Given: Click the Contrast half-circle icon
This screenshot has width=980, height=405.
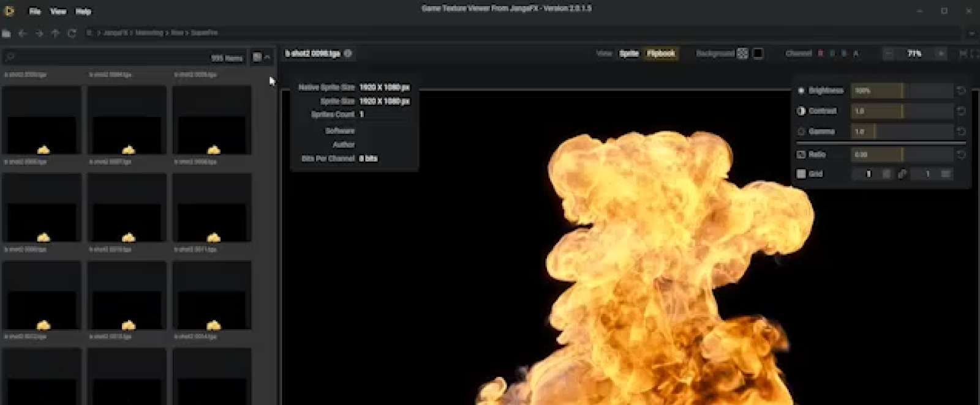Looking at the screenshot, I should (x=801, y=111).
